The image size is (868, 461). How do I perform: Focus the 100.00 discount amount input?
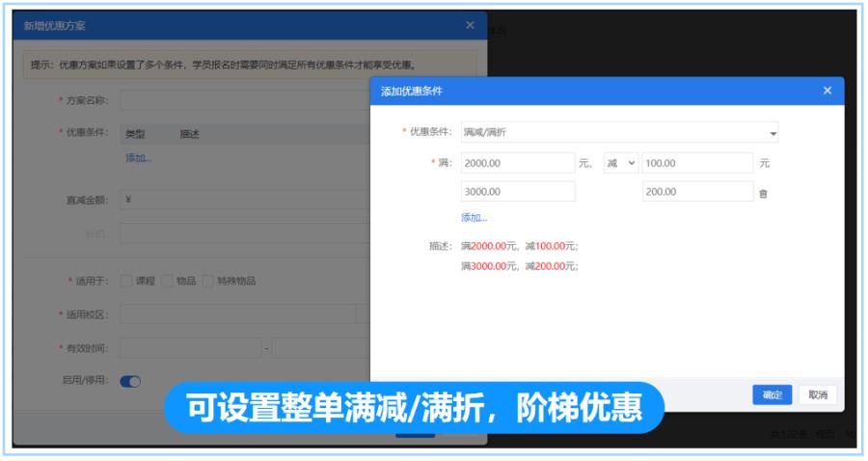(697, 163)
